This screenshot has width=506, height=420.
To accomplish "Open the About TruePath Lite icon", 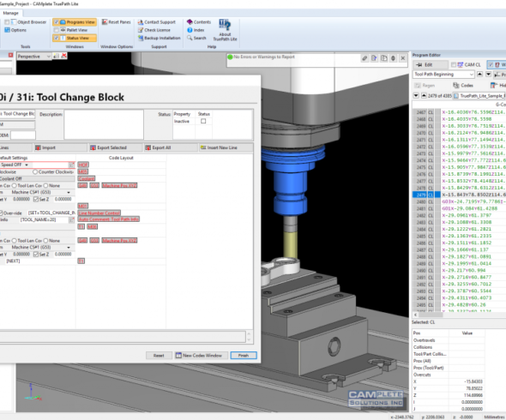I will [225, 25].
